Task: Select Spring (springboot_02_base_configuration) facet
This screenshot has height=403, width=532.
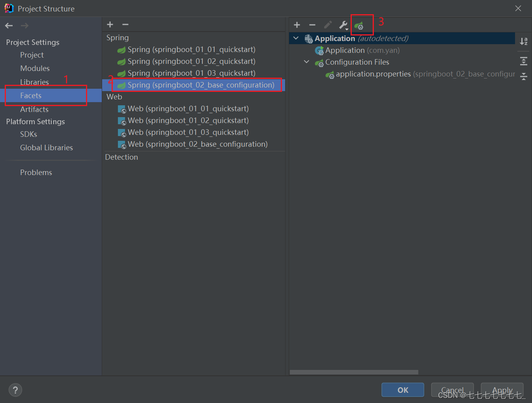Action: 194,85
